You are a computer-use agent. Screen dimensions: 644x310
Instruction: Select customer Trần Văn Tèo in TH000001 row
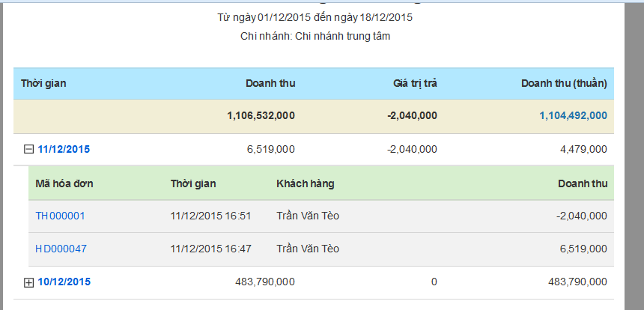click(x=308, y=216)
